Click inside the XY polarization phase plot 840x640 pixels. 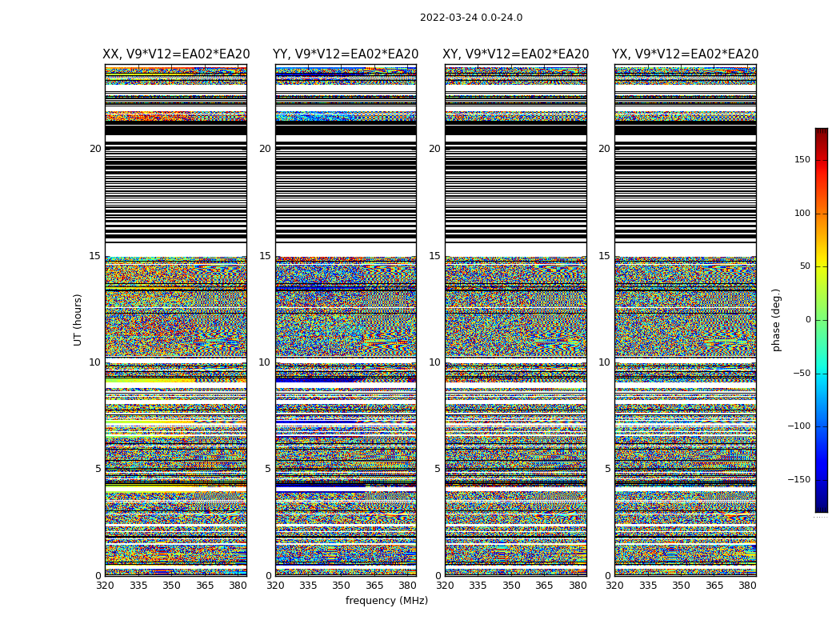[516, 320]
